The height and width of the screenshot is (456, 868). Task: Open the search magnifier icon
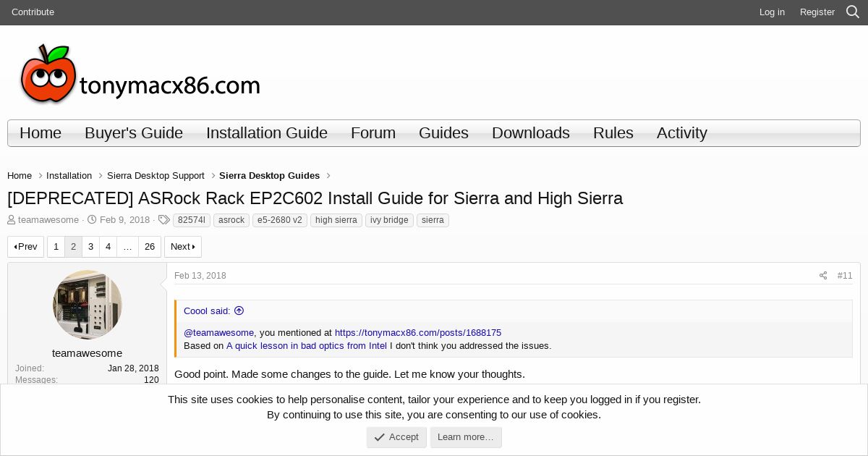(x=853, y=12)
